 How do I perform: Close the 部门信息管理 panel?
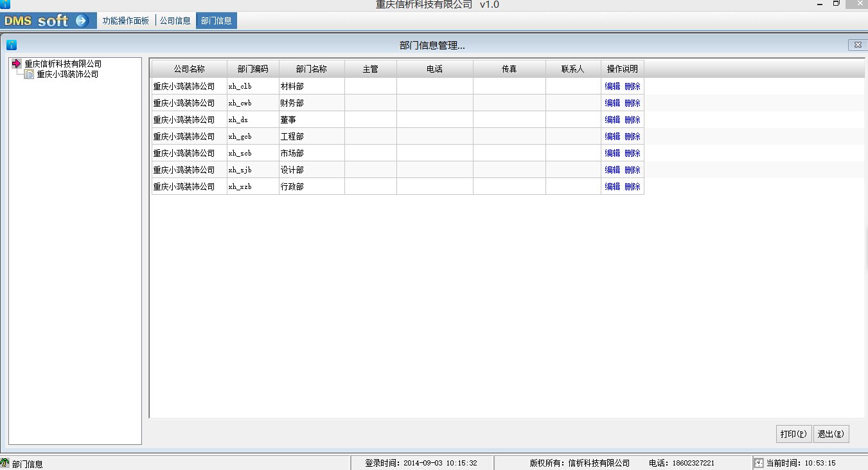pos(856,45)
